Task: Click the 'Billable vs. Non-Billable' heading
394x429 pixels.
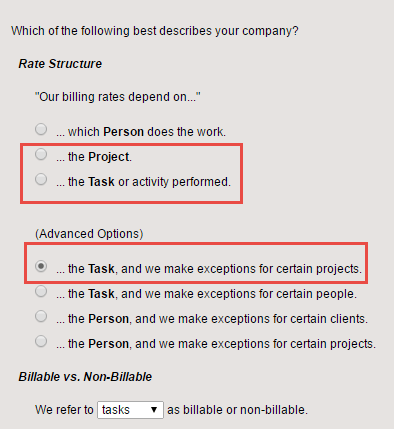Action: [x=85, y=377]
